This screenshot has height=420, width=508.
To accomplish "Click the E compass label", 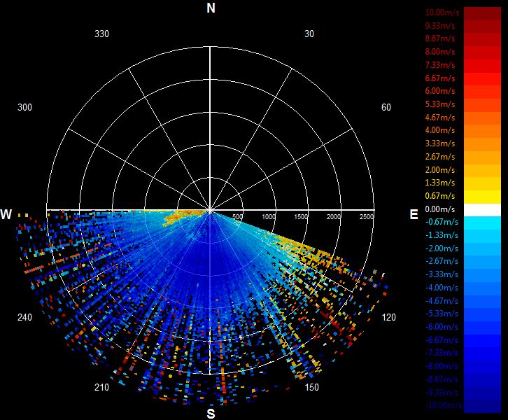I will pyautogui.click(x=414, y=214).
